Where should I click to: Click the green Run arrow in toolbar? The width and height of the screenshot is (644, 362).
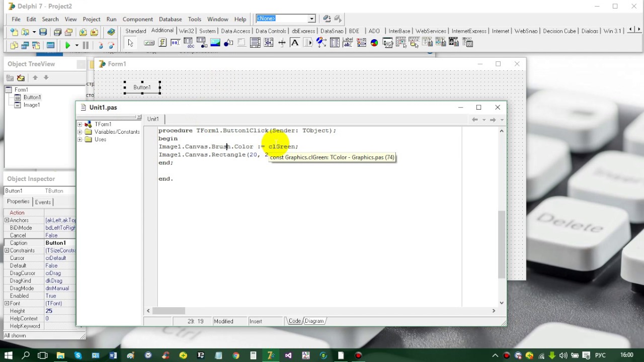[x=67, y=45]
